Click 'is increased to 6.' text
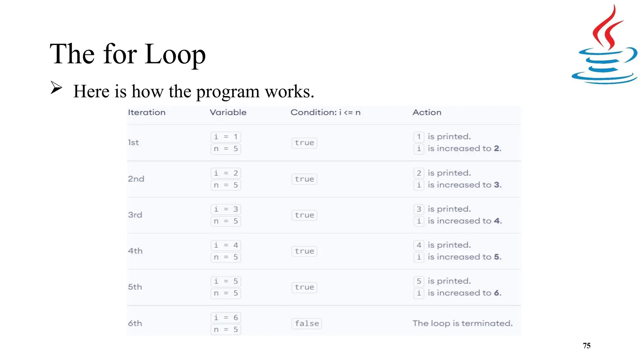The width and height of the screenshot is (644, 362). click(x=464, y=293)
